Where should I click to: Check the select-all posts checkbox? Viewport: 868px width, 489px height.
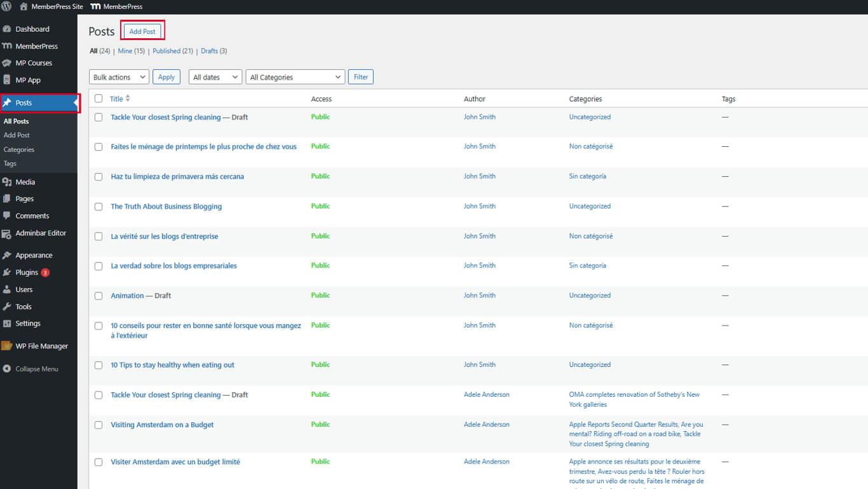(98, 99)
